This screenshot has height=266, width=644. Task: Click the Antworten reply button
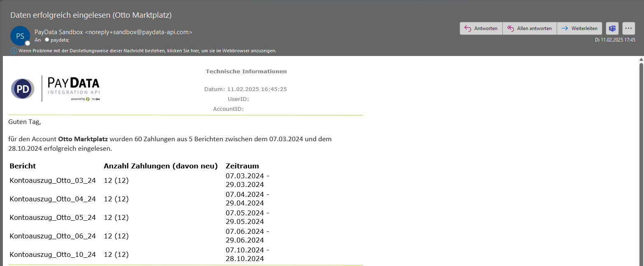coord(481,28)
